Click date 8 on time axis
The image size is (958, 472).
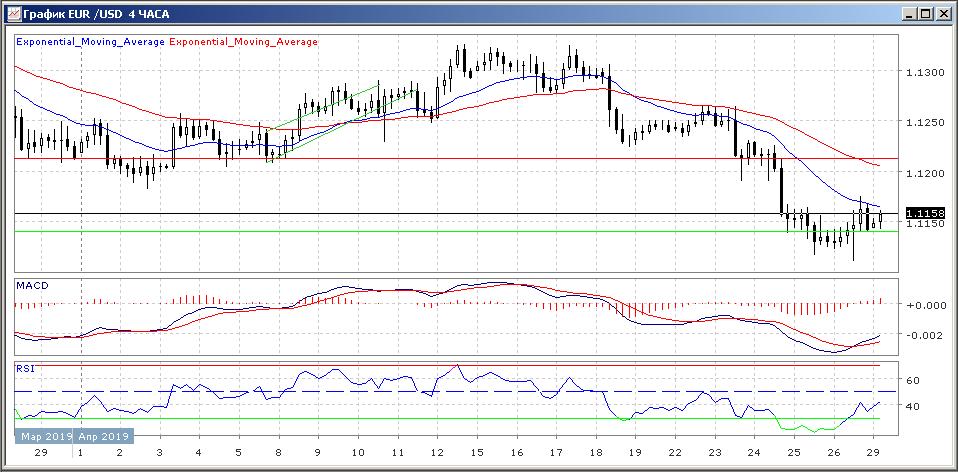pos(279,453)
